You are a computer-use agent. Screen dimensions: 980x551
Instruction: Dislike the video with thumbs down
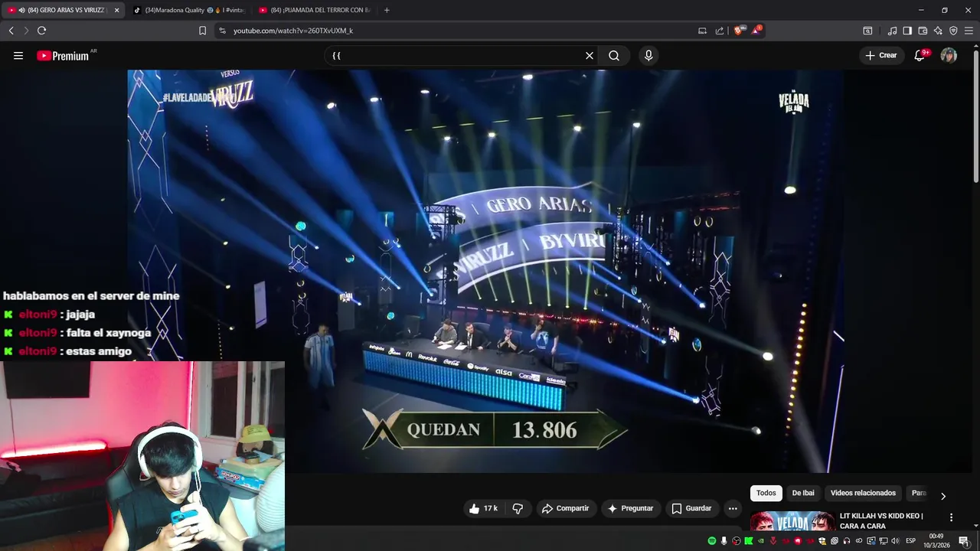pos(518,508)
